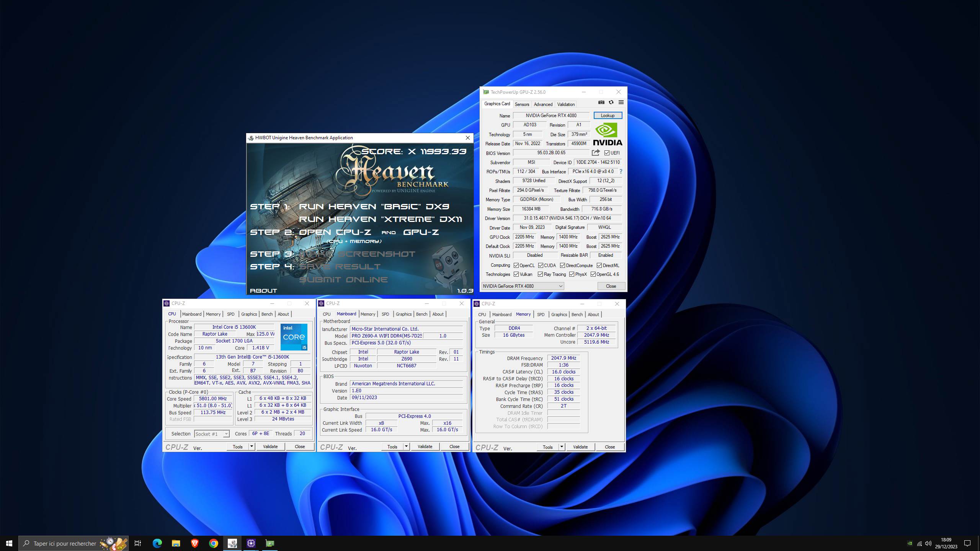980x551 pixels.
Task: Click the GPU-Z title bar app icon
Action: coord(486,92)
